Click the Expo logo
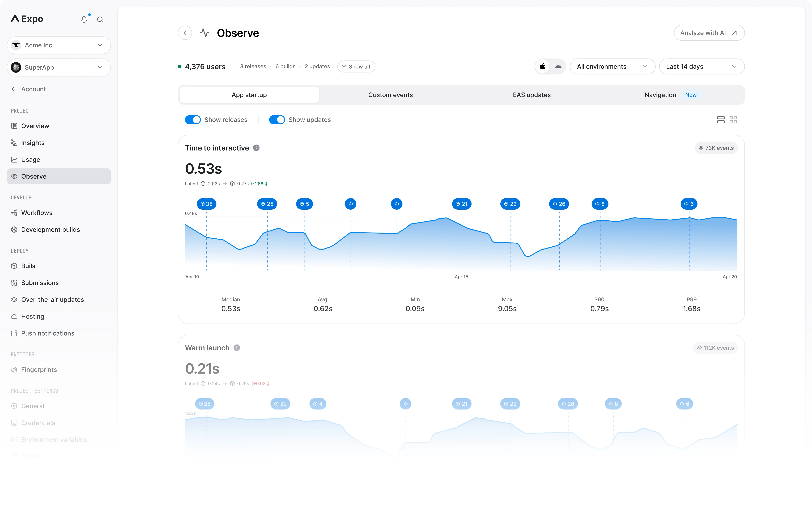 click(x=27, y=19)
